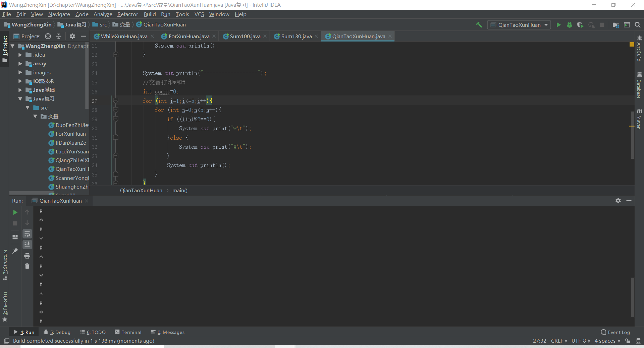Click the Build project hammer icon

tap(479, 25)
